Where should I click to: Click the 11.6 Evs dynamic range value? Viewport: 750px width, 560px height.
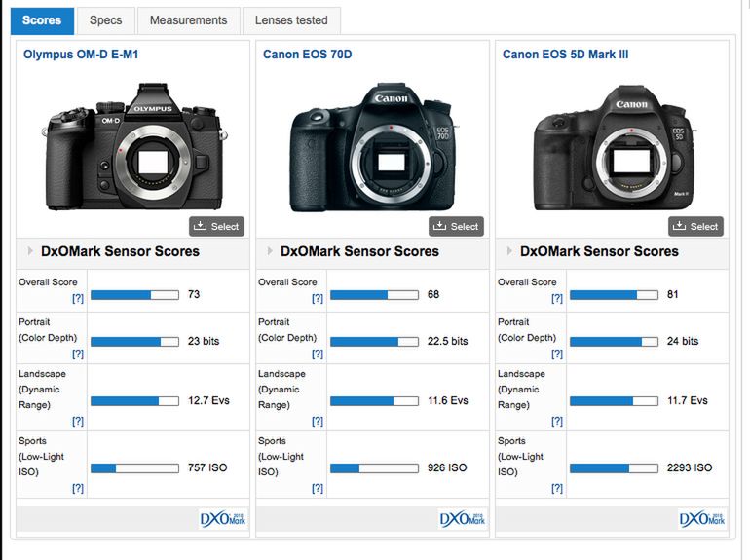(448, 400)
